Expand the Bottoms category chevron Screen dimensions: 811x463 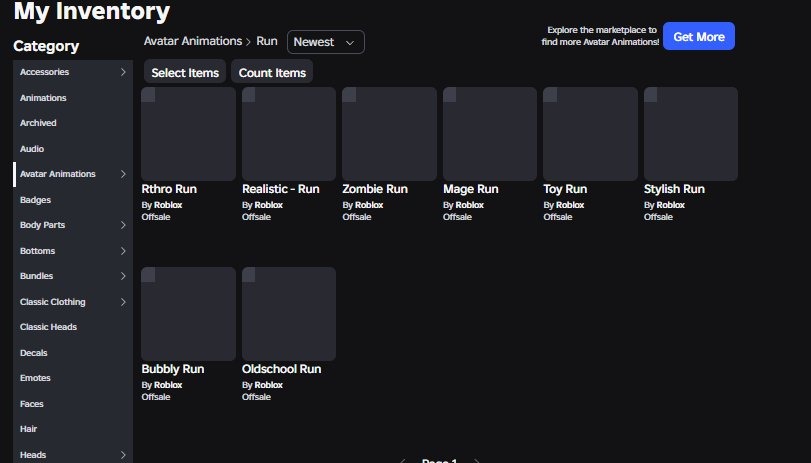[123, 251]
